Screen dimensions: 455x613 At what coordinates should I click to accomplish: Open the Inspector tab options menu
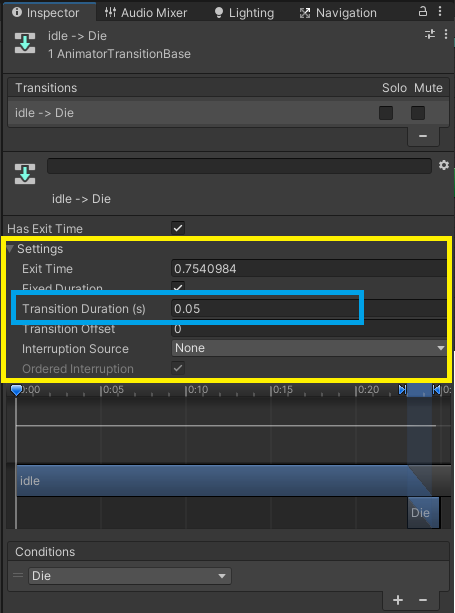(440, 11)
